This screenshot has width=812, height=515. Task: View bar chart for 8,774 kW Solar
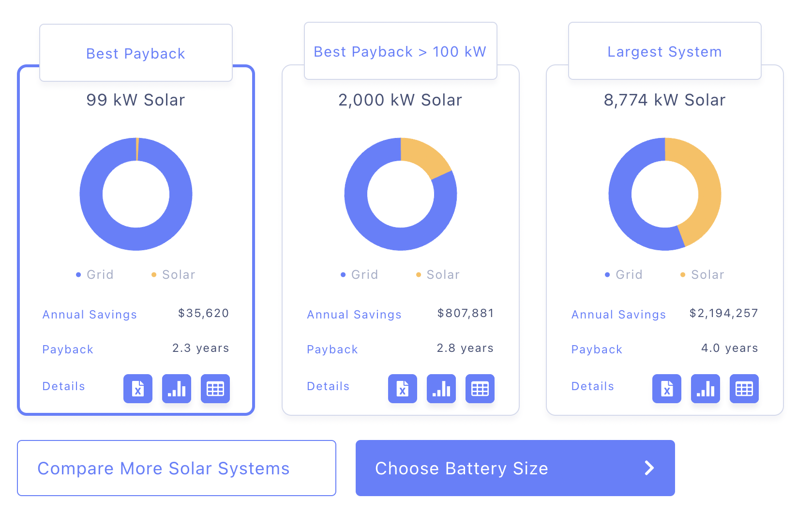tap(706, 389)
